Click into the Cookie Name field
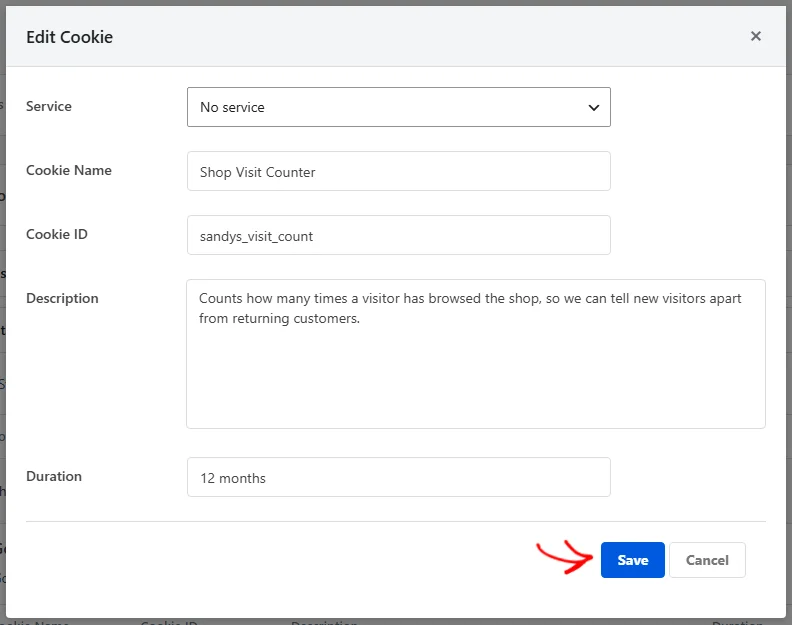 [x=399, y=171]
